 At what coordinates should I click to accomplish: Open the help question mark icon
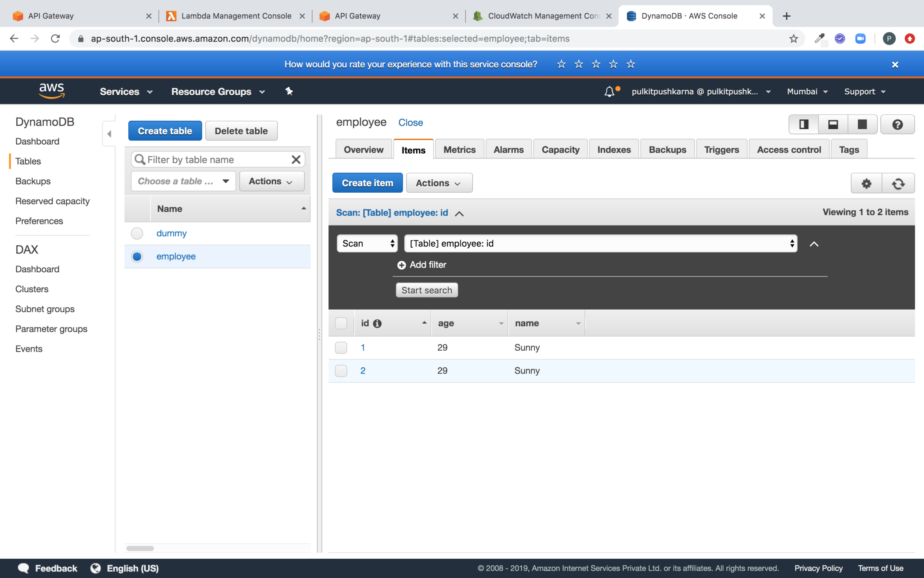pos(897,125)
